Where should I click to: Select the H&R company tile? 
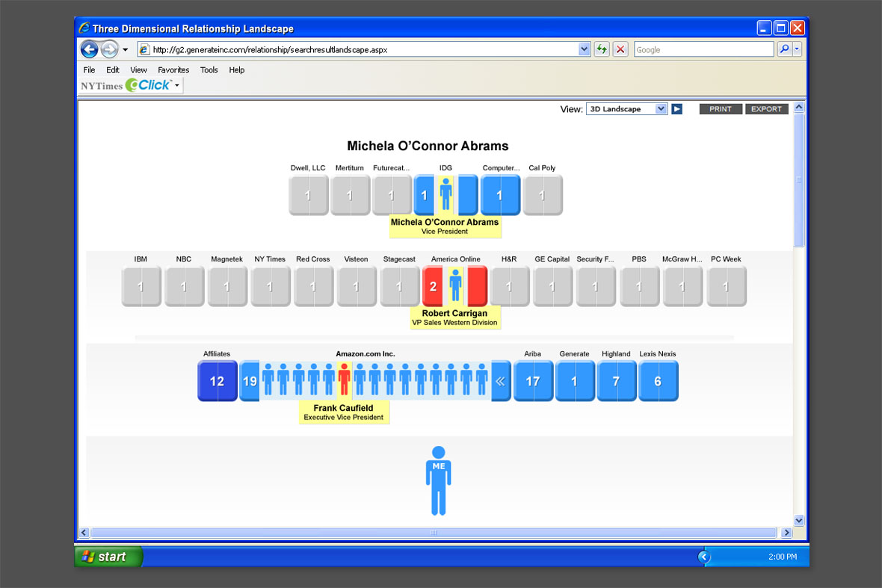pos(510,286)
